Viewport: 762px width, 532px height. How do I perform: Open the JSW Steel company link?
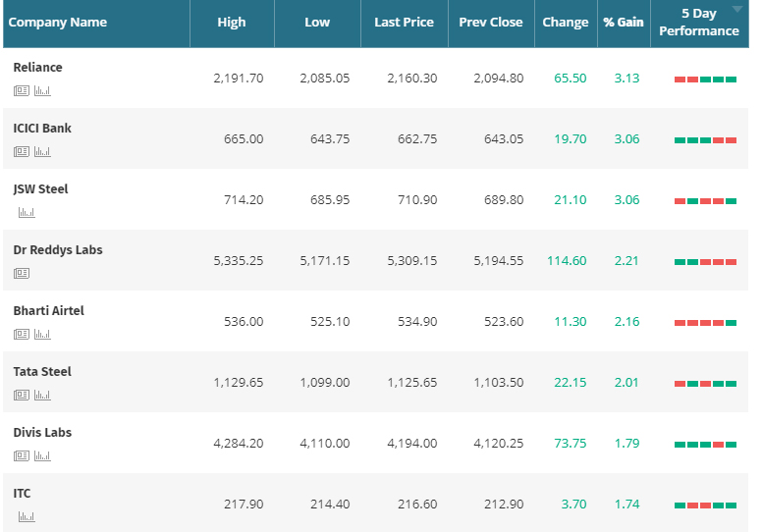click(40, 189)
